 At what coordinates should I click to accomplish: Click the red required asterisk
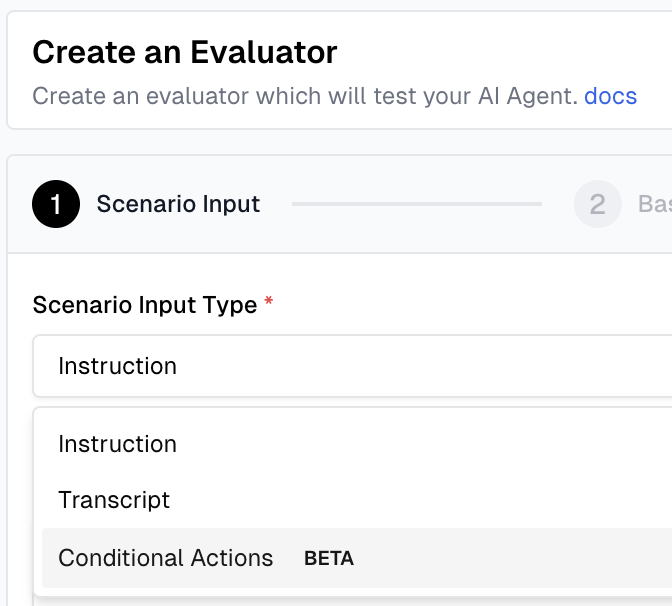[x=269, y=305]
